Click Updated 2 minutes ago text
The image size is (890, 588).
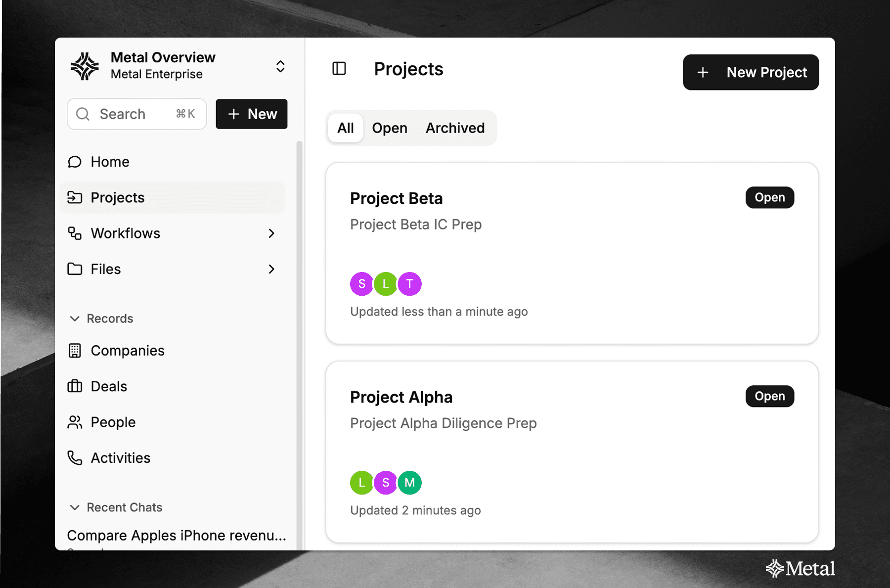point(415,510)
